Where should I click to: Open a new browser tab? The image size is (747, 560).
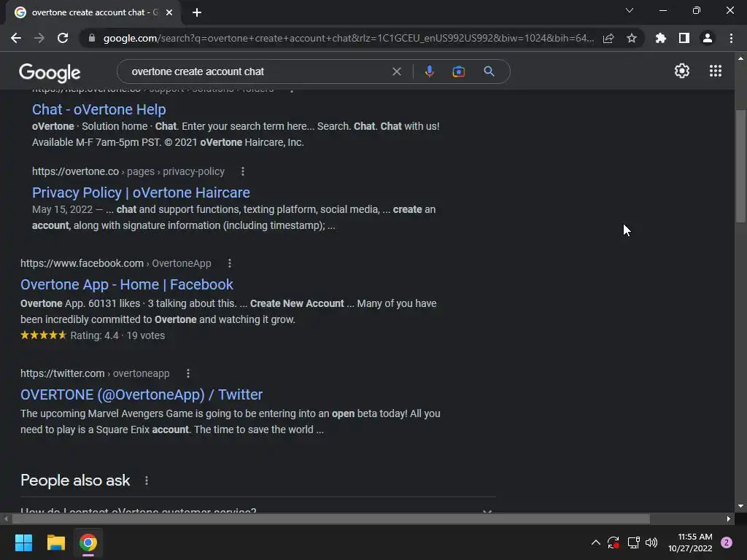pos(197,12)
